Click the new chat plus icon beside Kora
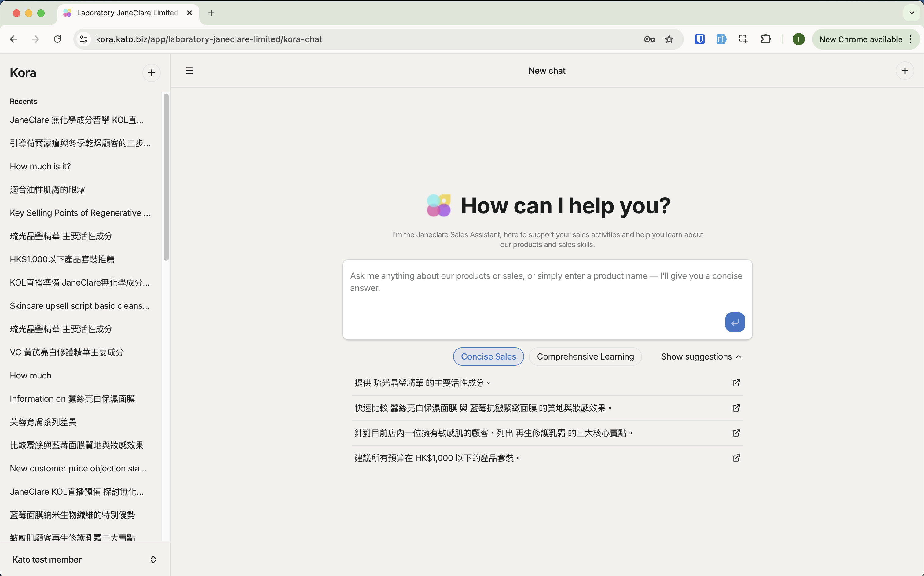 151,73
